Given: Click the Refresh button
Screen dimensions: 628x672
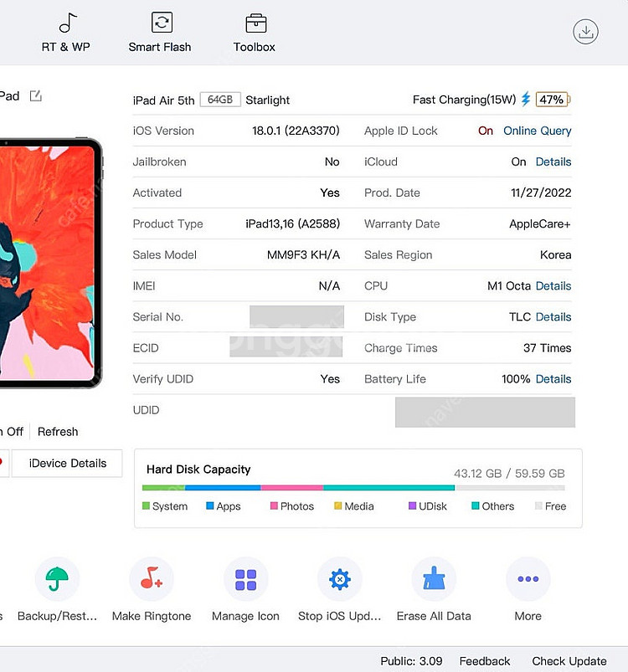Looking at the screenshot, I should click(x=58, y=432).
